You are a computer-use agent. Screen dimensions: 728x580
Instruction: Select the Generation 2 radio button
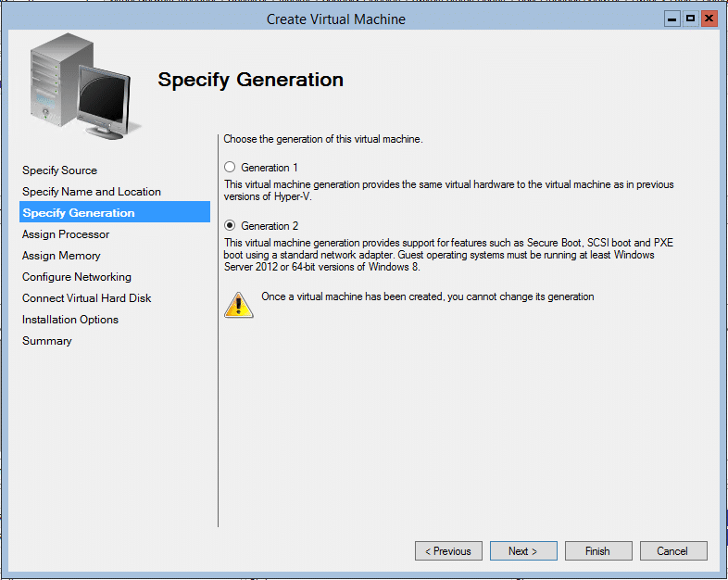coord(230,226)
